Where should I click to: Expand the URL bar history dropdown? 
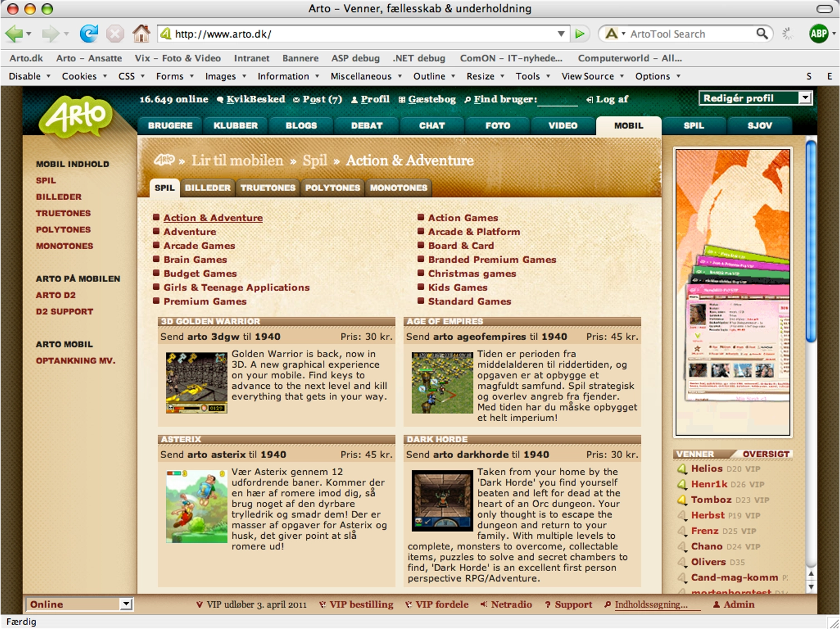click(x=561, y=34)
